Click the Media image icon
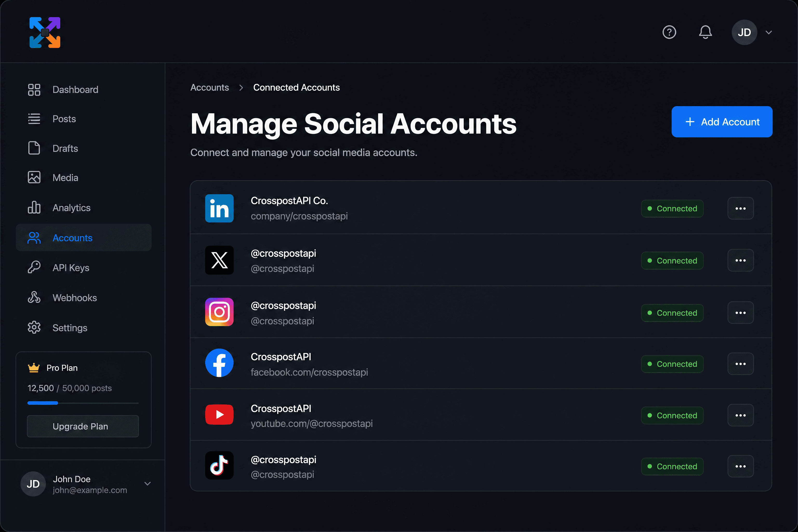This screenshot has height=532, width=798. [34, 177]
